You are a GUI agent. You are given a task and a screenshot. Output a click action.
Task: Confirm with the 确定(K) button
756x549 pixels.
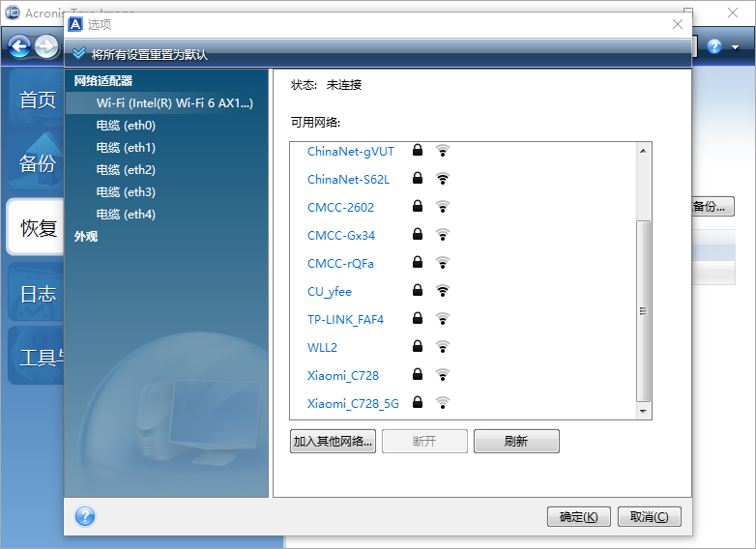click(x=578, y=517)
